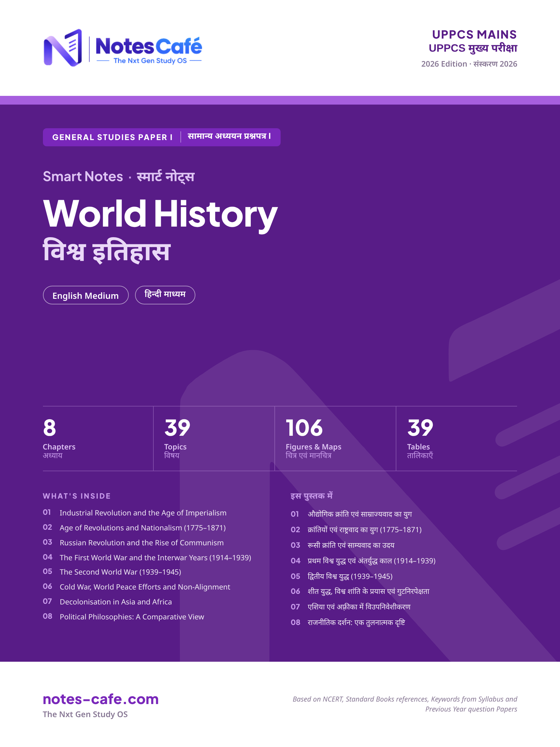Image resolution: width=560 pixels, height=747 pixels.
Task: Open the notes-cafe.com website link
Action: click(x=100, y=699)
